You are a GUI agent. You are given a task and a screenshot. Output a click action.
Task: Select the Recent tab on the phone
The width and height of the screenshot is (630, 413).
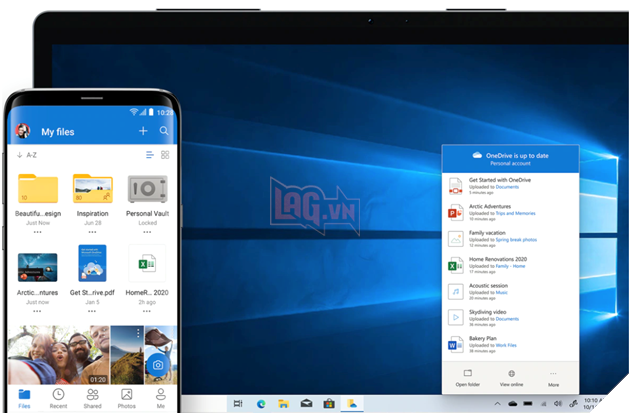pos(58,398)
